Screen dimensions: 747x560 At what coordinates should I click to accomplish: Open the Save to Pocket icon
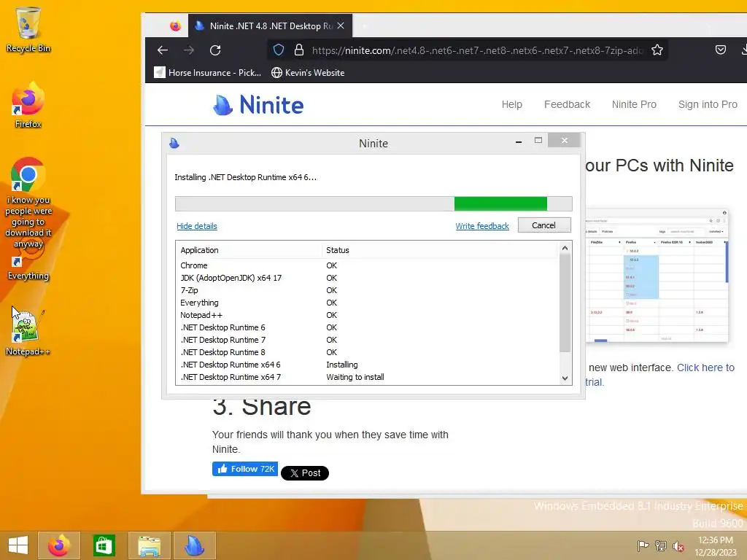pos(721,50)
